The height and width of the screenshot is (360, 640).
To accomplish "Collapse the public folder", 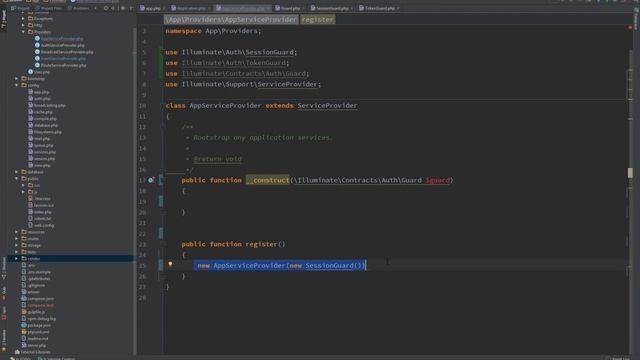I will click(x=17, y=179).
